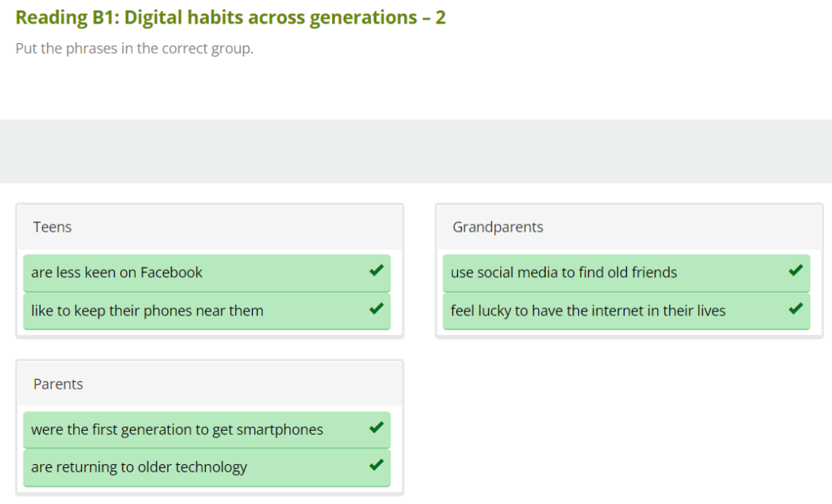The width and height of the screenshot is (832, 504).
Task: Click the checkmark next to 'are returning to older technology'
Action: point(376,466)
